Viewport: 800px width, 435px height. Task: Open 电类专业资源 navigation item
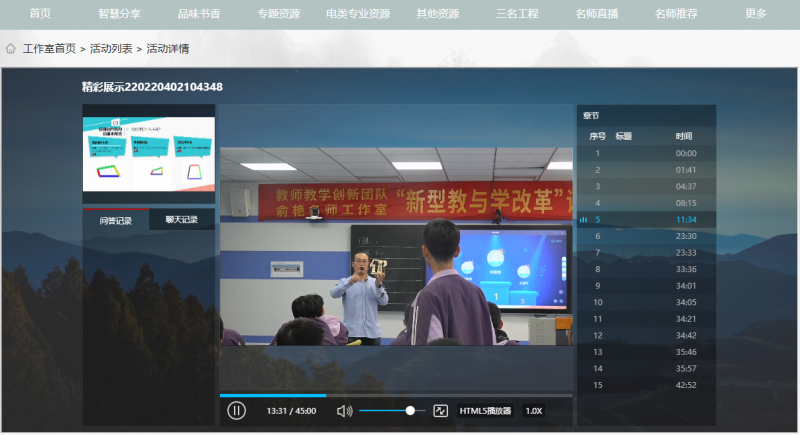coord(358,14)
